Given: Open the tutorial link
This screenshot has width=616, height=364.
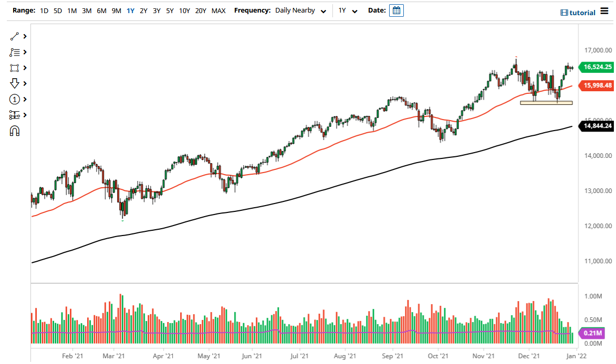Looking at the screenshot, I should point(583,12).
